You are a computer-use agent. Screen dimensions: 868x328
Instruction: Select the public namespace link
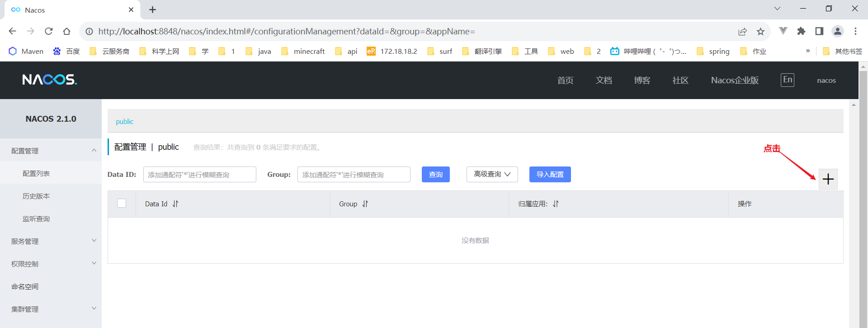(x=124, y=121)
